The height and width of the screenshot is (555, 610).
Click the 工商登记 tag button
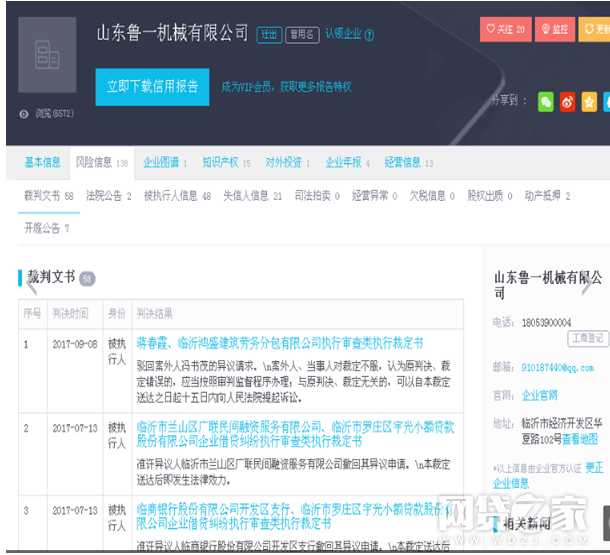coord(588,338)
